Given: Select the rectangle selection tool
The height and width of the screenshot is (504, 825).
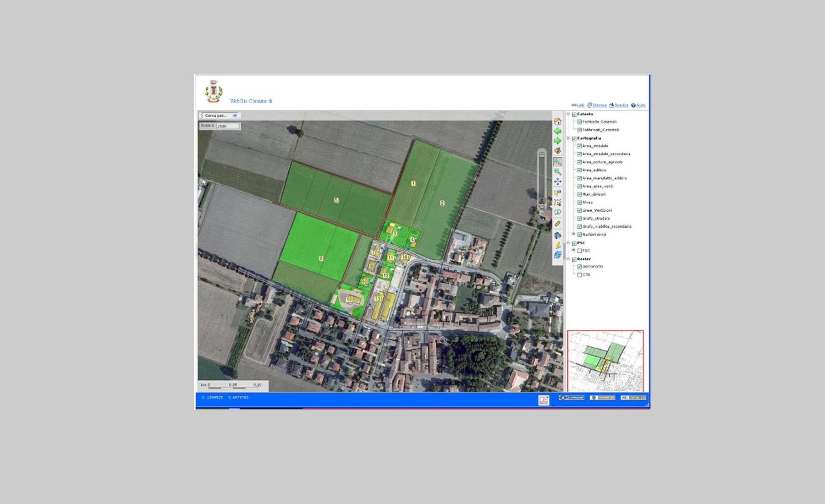Looking at the screenshot, I should click(557, 202).
